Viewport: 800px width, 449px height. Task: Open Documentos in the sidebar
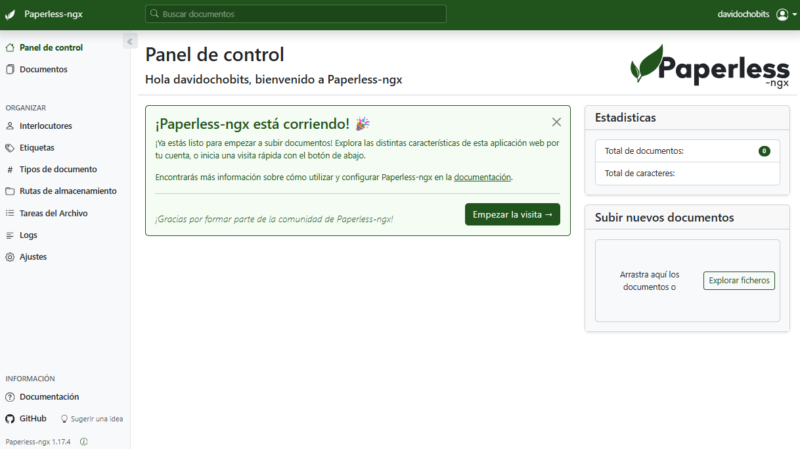coord(43,70)
